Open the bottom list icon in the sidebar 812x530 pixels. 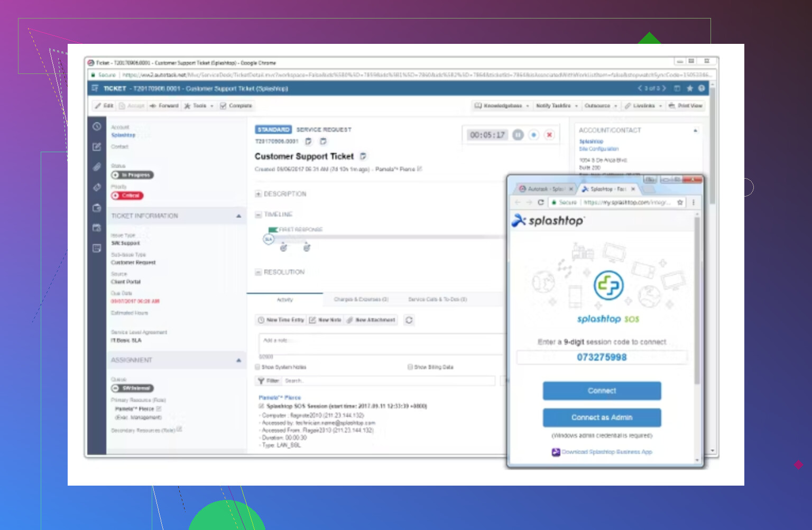pos(97,248)
